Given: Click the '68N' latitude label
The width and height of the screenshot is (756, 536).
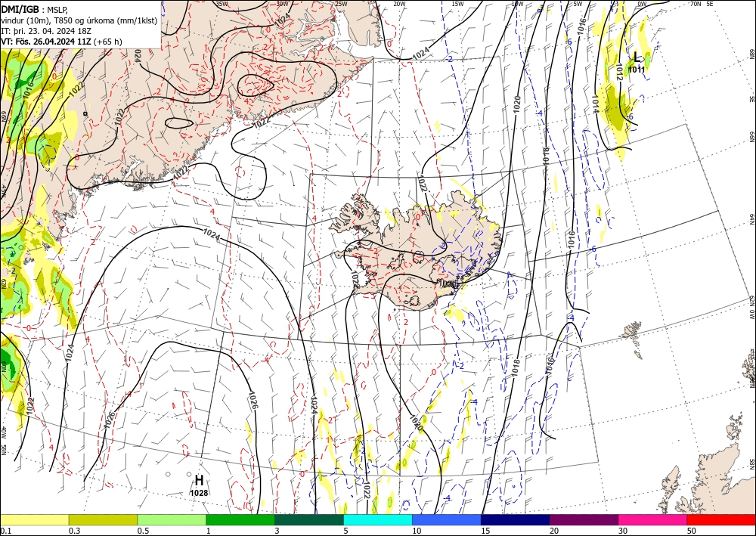Looking at the screenshot, I should tap(751, 54).
